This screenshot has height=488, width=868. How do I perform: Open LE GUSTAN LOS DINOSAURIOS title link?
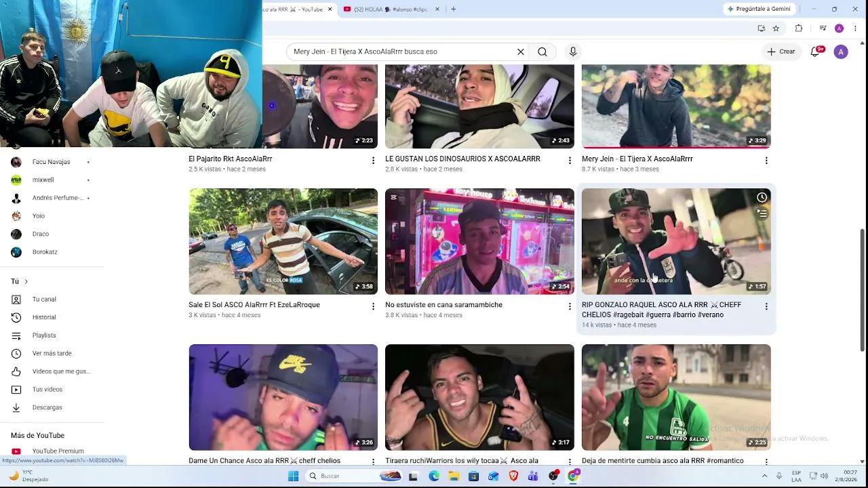[462, 159]
